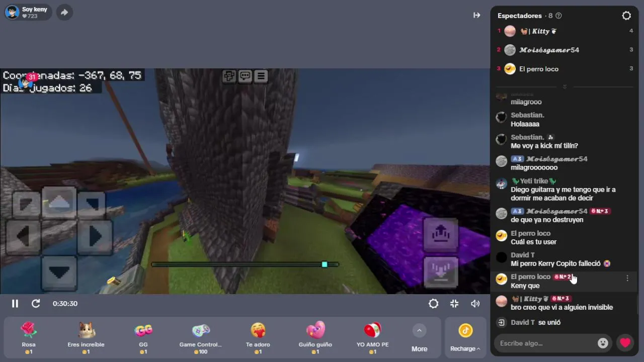Click Kitty's invisible message in chat
The image size is (644, 362).
coord(561,307)
